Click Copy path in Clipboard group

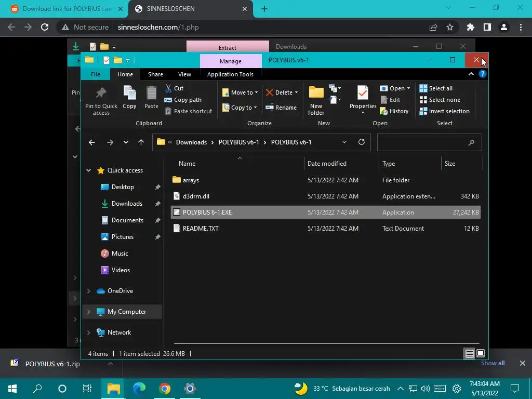coord(183,100)
